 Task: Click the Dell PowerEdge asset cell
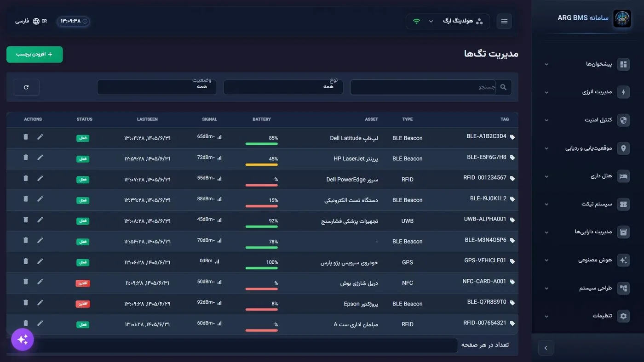[x=352, y=180]
